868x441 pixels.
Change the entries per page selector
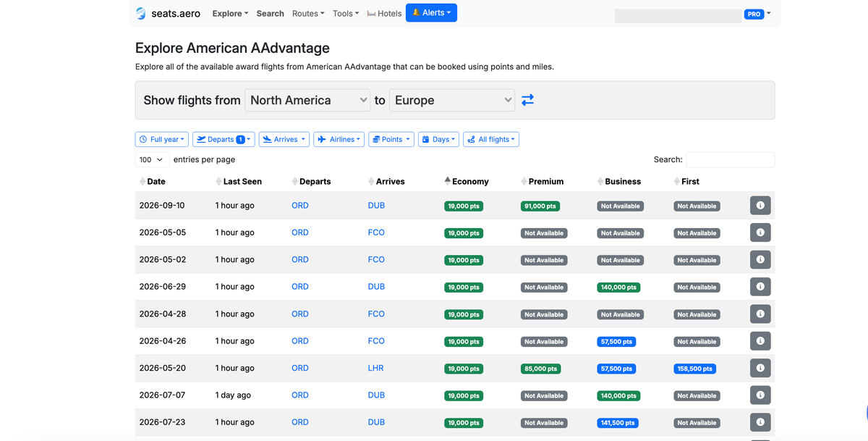tap(152, 159)
